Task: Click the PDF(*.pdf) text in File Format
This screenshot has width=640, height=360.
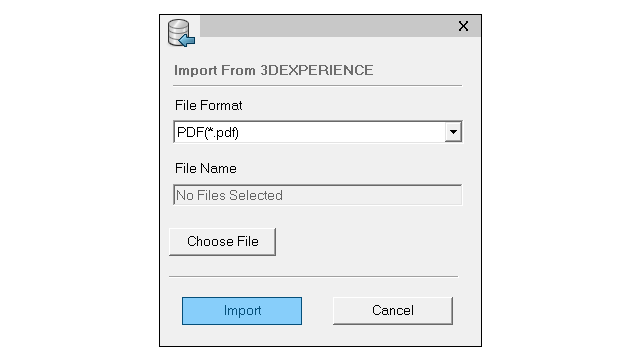Action: (208, 133)
